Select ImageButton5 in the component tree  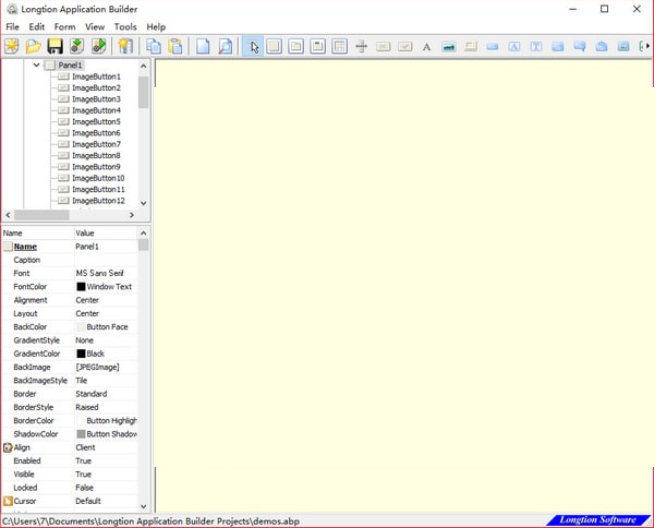(x=96, y=122)
